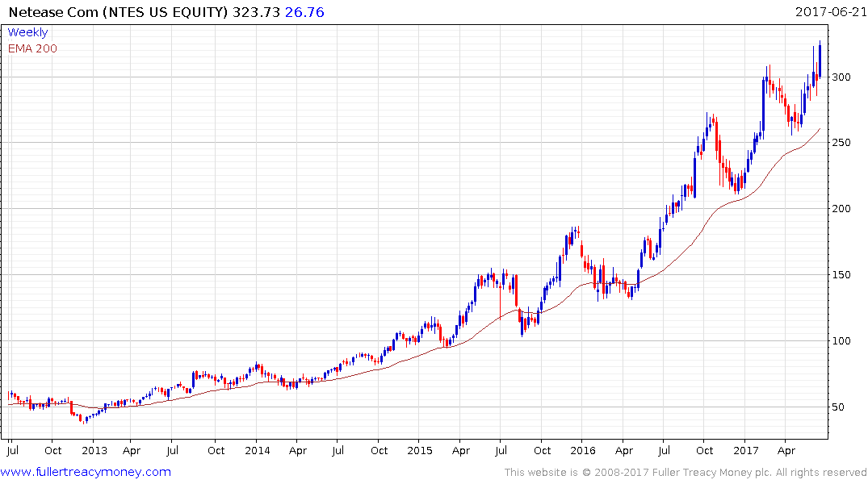Click the 2015 year axis label

tap(420, 451)
